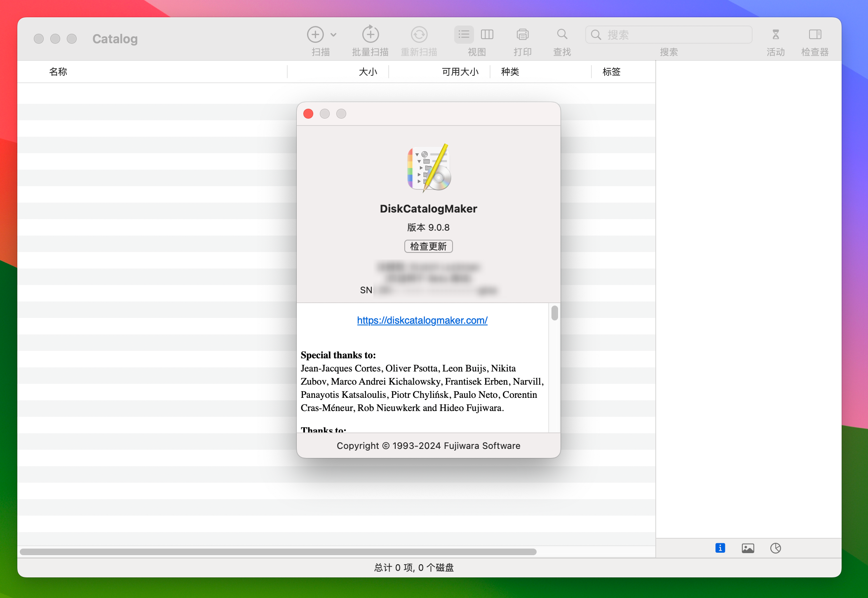The height and width of the screenshot is (598, 868).
Task: Open the 检查器 inspector panel
Action: pos(814,35)
